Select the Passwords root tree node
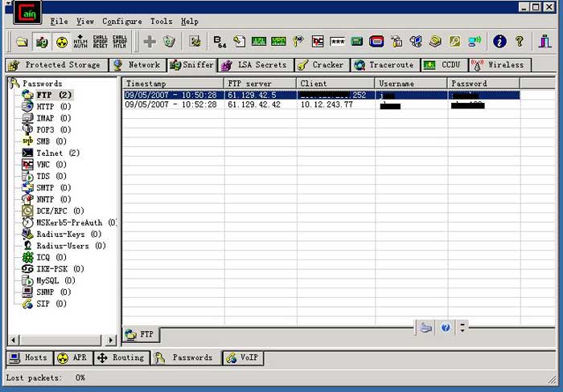This screenshot has height=392, width=563. click(42, 84)
